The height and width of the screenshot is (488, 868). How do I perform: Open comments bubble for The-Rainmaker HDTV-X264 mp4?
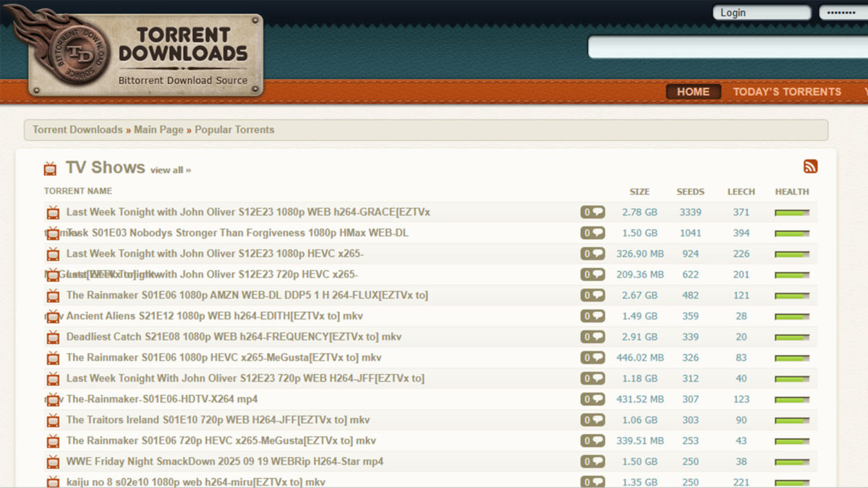point(592,399)
